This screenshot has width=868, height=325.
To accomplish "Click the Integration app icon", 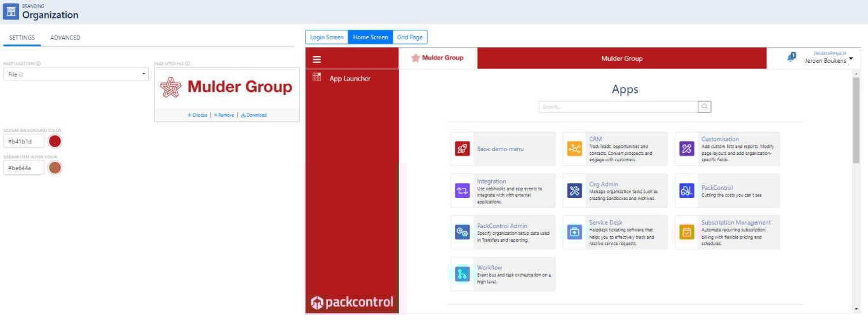I will [x=463, y=190].
